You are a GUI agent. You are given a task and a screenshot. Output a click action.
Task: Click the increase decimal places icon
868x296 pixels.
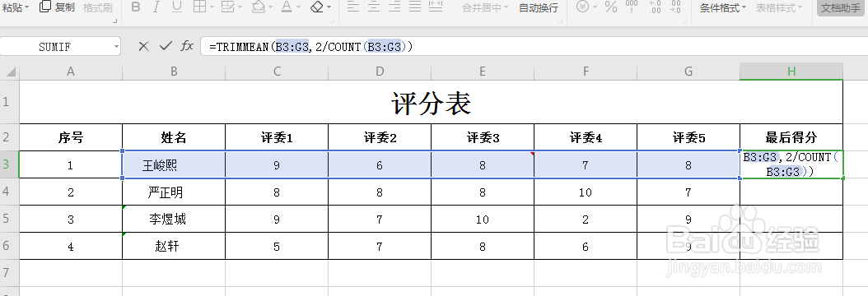point(655,7)
